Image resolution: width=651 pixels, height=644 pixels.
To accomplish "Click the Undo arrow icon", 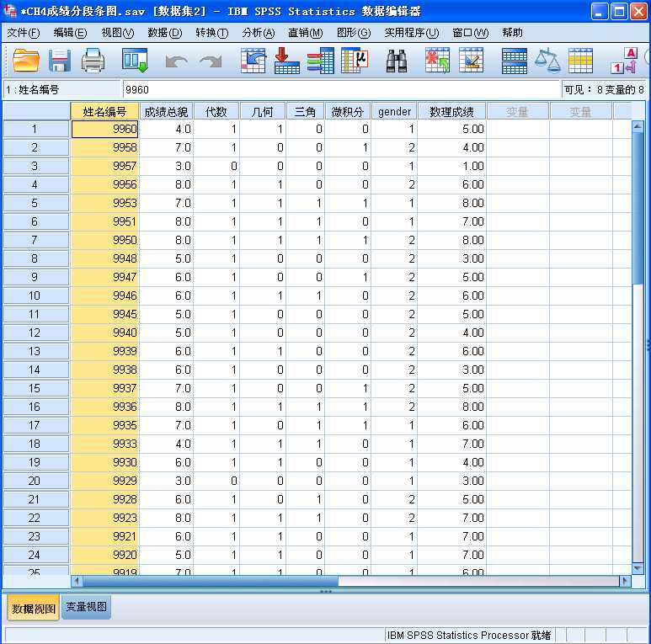I will point(176,61).
